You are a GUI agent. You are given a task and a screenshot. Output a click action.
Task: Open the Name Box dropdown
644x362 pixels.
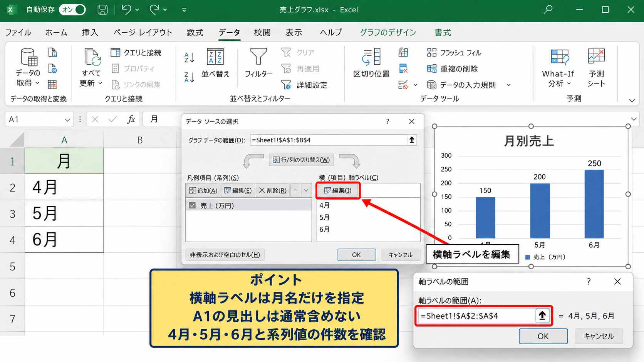point(67,120)
